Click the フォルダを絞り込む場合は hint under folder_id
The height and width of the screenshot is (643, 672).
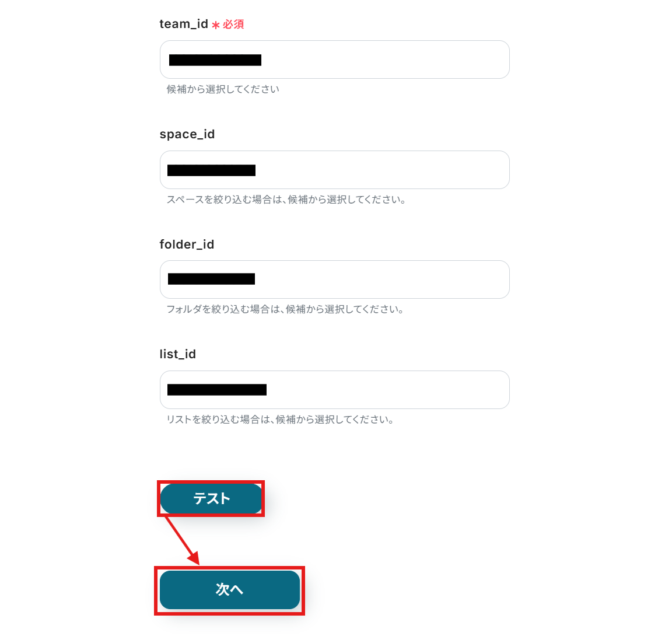click(x=285, y=309)
